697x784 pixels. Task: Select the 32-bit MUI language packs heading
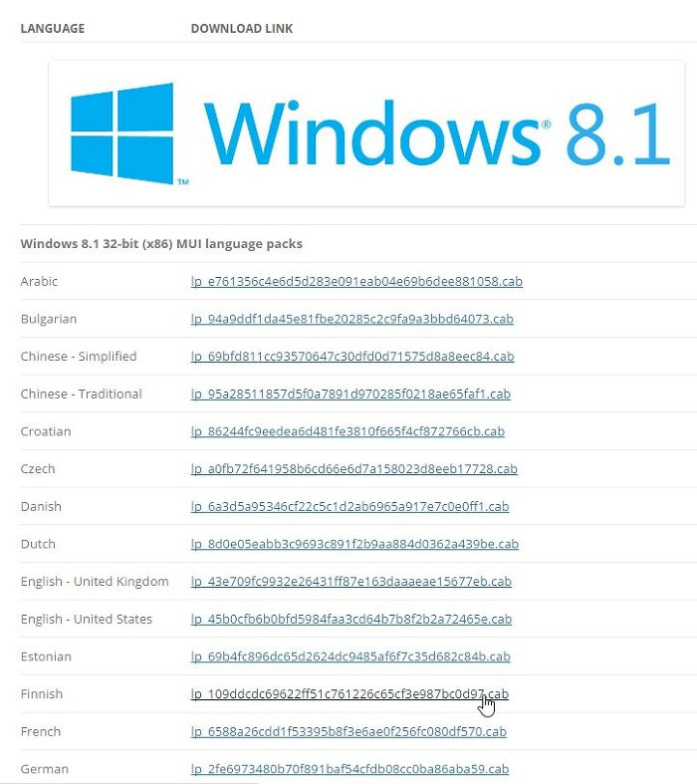click(x=161, y=244)
